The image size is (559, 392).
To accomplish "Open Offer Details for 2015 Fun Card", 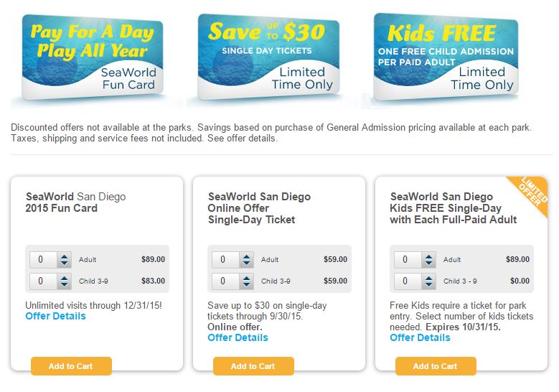I will click(x=56, y=316).
